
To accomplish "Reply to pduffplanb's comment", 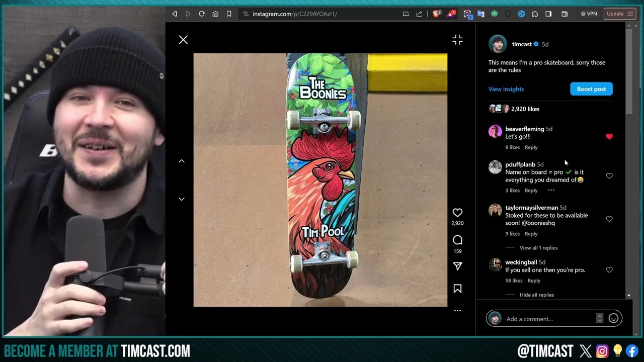I will [x=531, y=191].
